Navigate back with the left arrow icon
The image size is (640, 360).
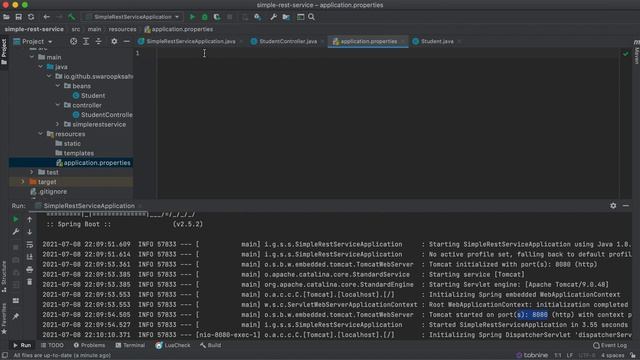(x=47, y=17)
